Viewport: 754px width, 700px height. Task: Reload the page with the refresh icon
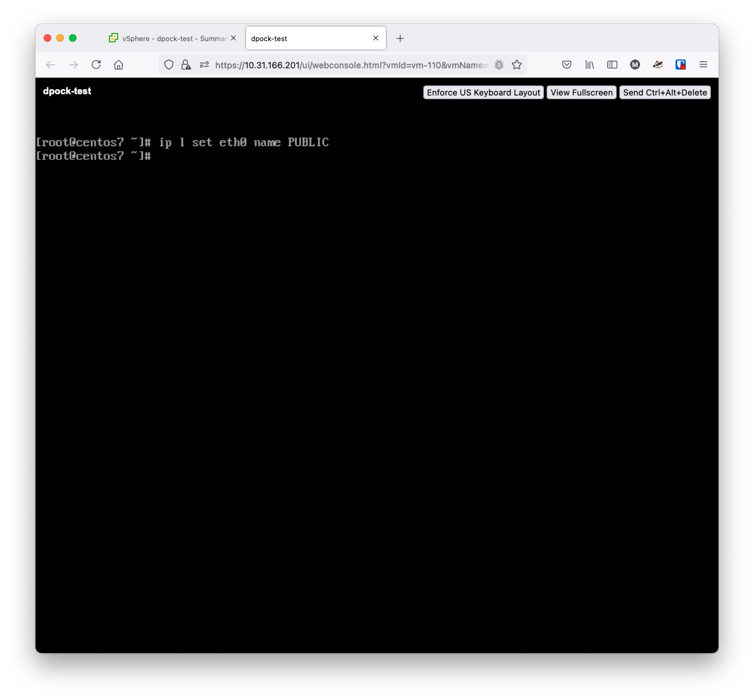point(96,64)
